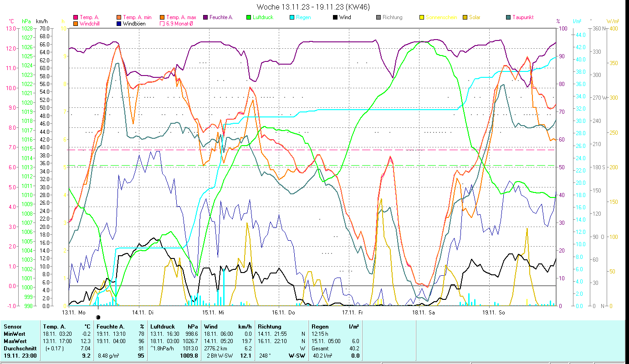
Task: Select the maximum pressure value 1026.7
Action: coord(190,341)
